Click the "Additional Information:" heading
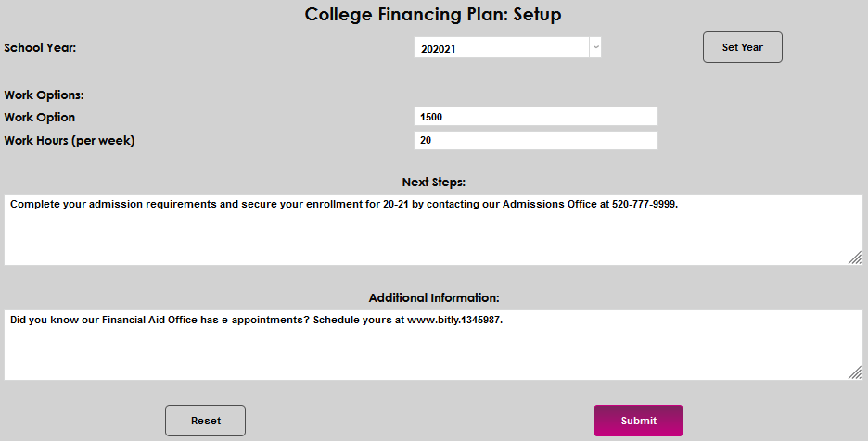This screenshot has width=868, height=441. tap(434, 298)
